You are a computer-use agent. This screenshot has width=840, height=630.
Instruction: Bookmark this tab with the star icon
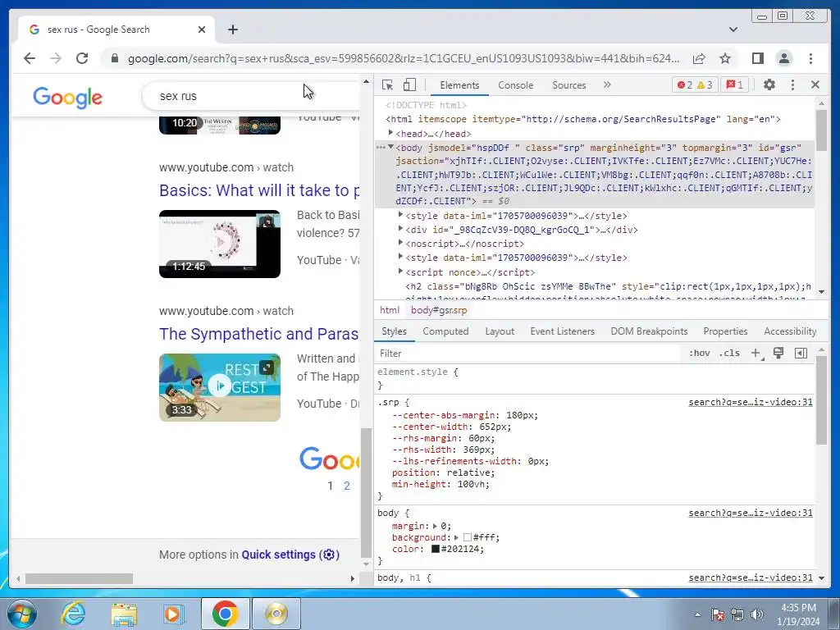[x=725, y=58]
